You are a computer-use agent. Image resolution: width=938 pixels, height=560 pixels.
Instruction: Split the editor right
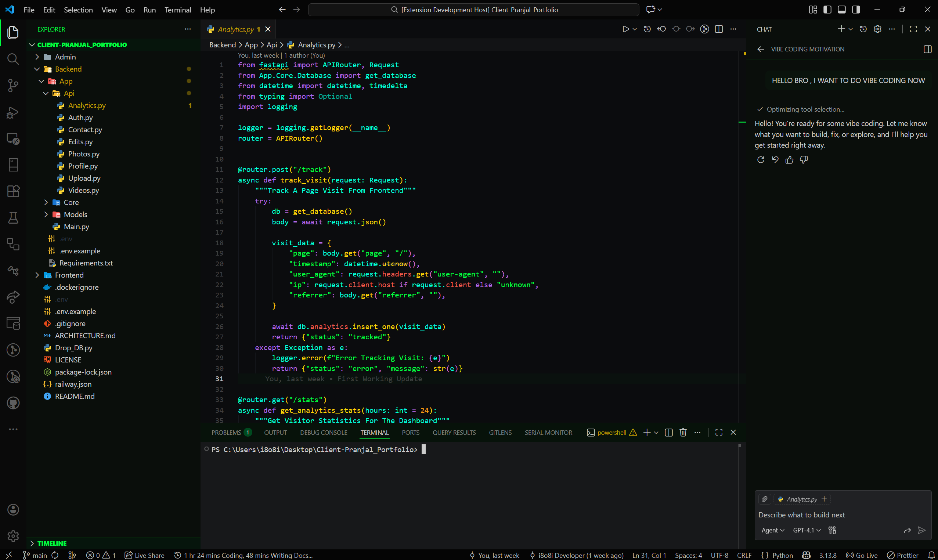coord(719,29)
